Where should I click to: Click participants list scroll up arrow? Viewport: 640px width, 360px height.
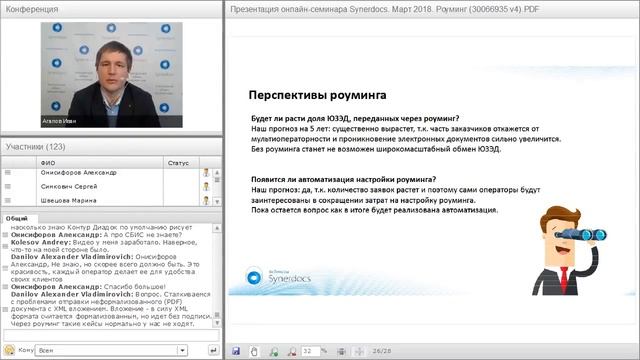(x=217, y=173)
